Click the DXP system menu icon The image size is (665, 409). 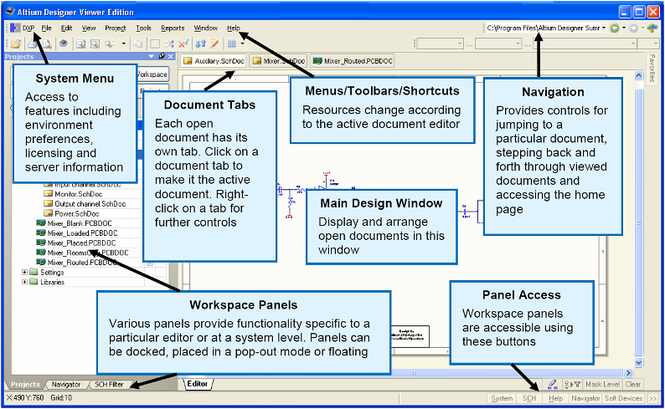pyautogui.click(x=15, y=28)
